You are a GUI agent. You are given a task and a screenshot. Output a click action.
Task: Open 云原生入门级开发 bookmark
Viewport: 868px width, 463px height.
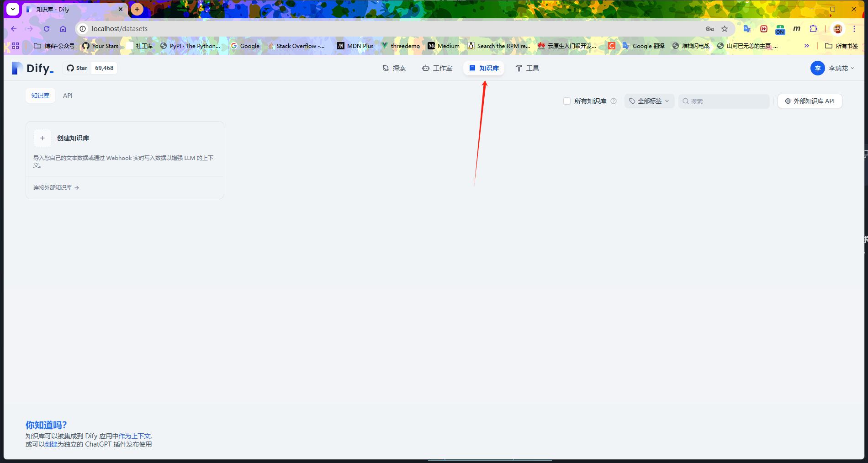567,46
